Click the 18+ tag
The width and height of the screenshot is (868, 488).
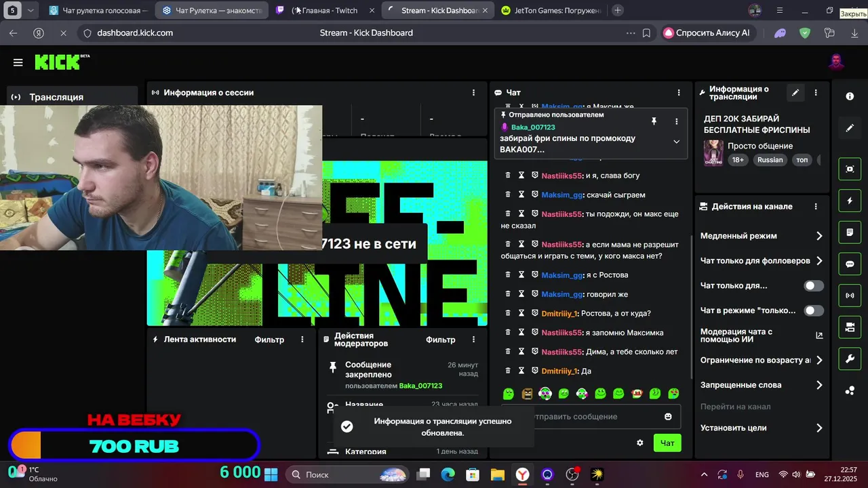(738, 160)
